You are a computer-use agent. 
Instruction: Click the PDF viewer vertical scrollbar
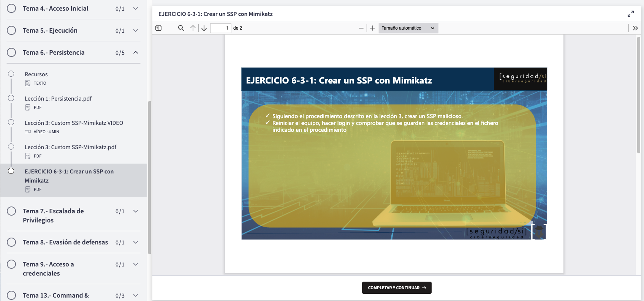[639, 95]
